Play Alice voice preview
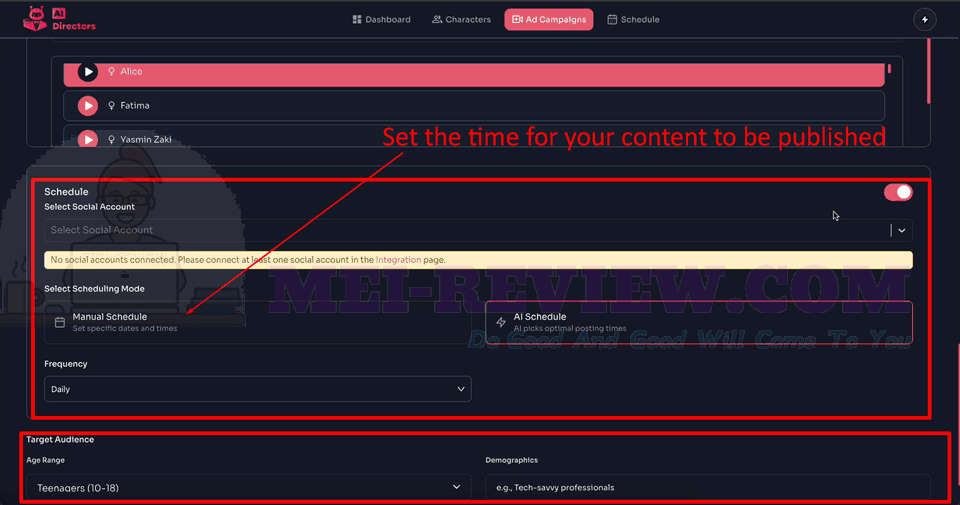This screenshot has width=960, height=505. (88, 72)
